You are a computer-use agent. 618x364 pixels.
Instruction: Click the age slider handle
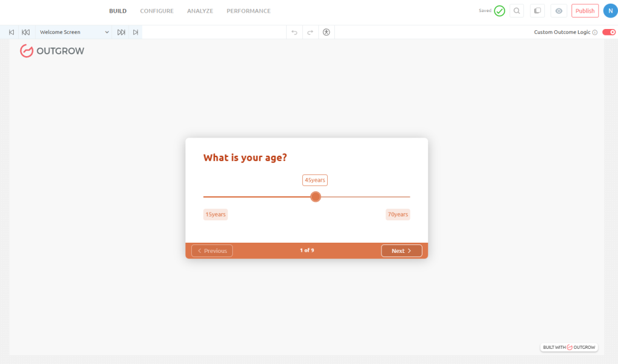(x=316, y=197)
